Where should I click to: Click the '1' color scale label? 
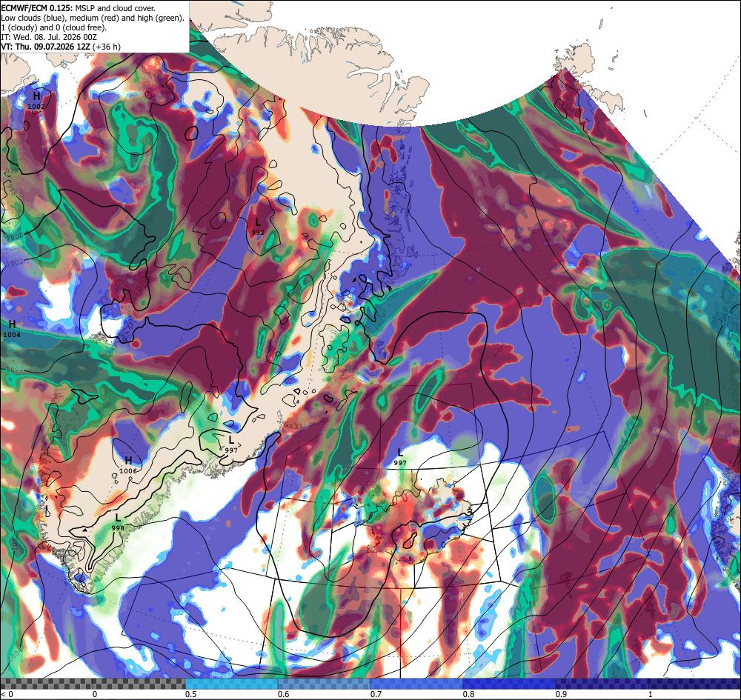click(x=651, y=694)
